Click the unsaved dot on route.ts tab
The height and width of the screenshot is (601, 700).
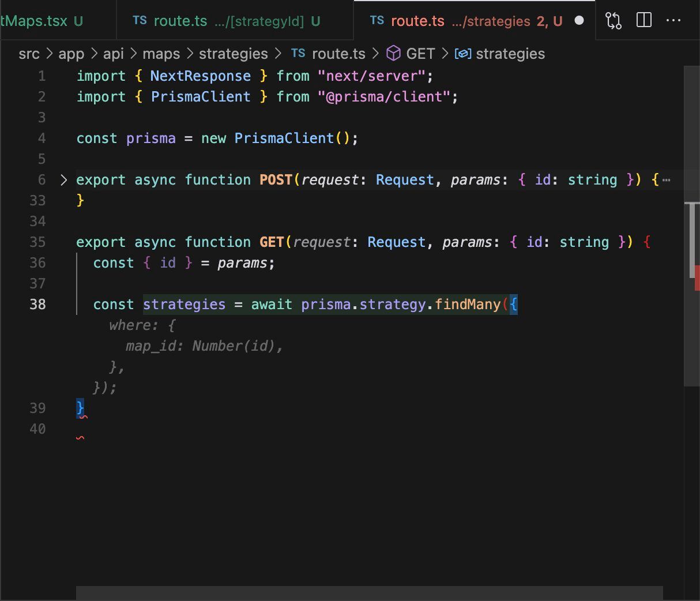579,21
